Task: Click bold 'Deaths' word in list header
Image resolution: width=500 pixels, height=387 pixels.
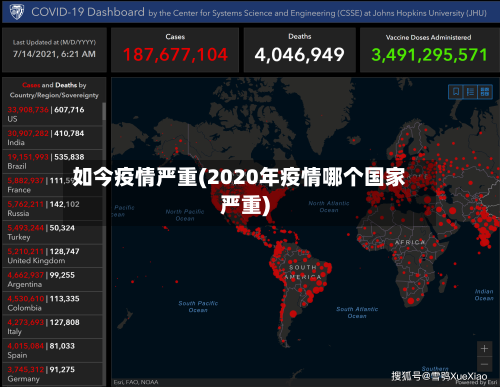Action: (66, 85)
